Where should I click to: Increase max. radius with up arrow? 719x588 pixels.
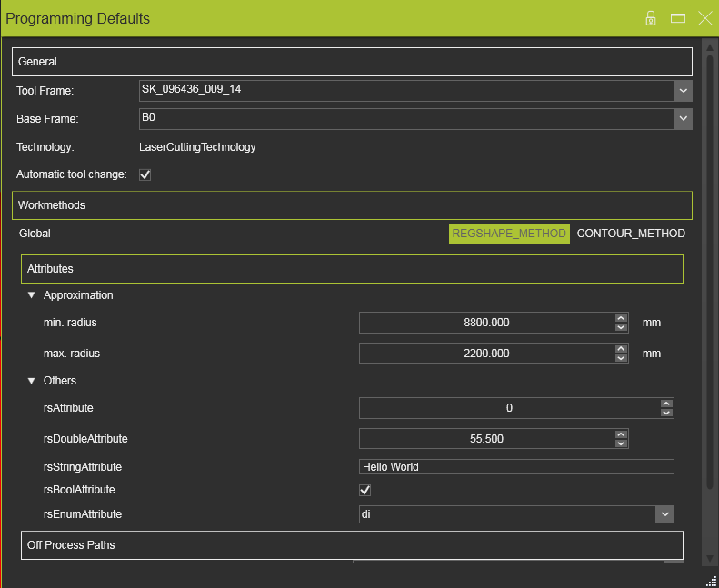point(621,347)
